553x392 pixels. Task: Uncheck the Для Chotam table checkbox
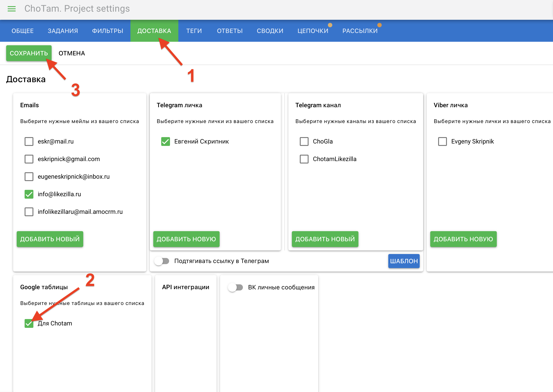tap(29, 323)
